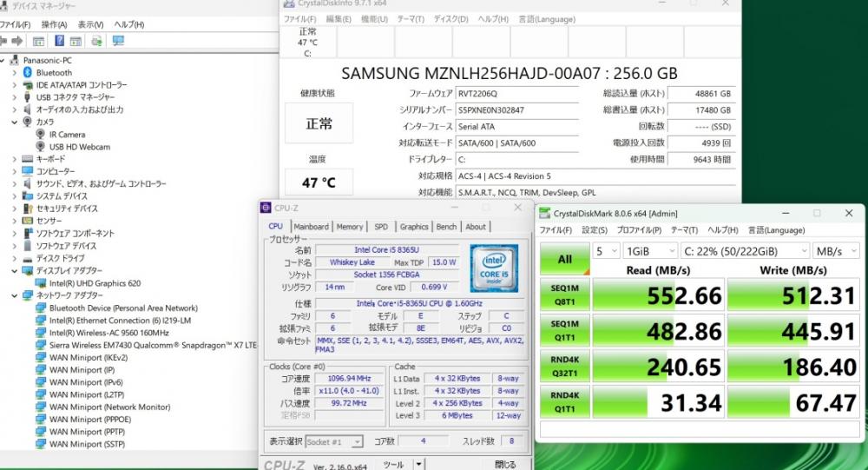The image size is (868, 470).
Task: Open the 1GiB test size dropdown
Action: point(650,251)
